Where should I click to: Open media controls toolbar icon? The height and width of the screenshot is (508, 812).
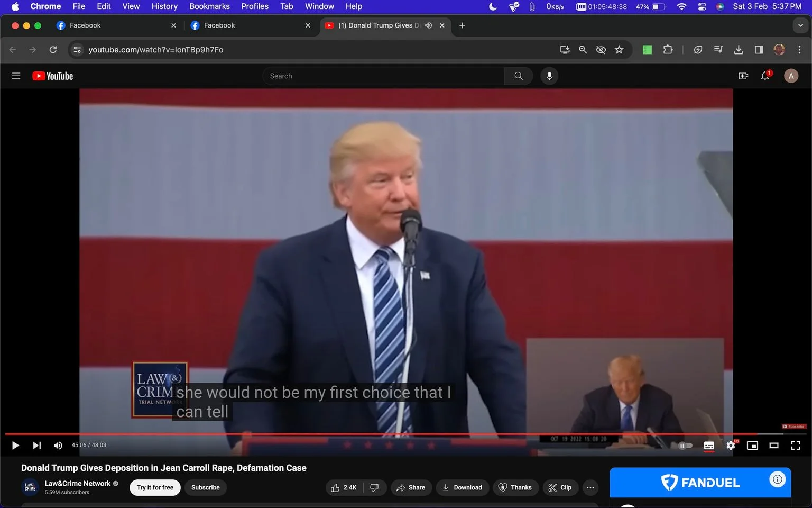click(718, 50)
